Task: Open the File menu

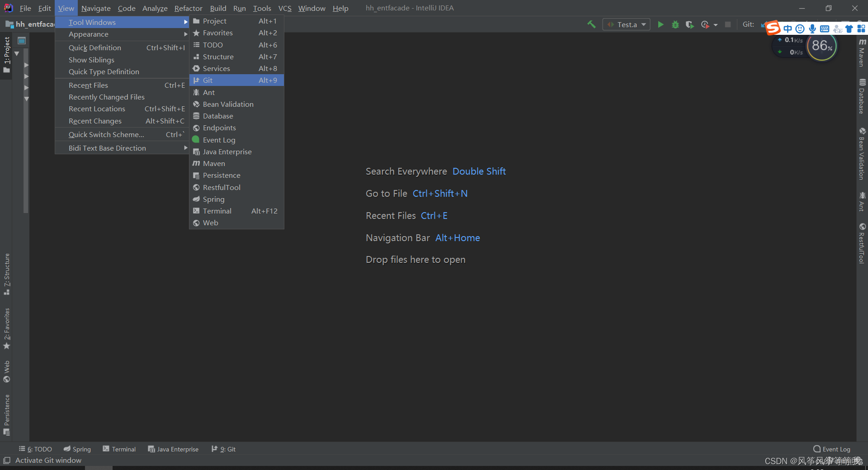Action: (x=25, y=8)
